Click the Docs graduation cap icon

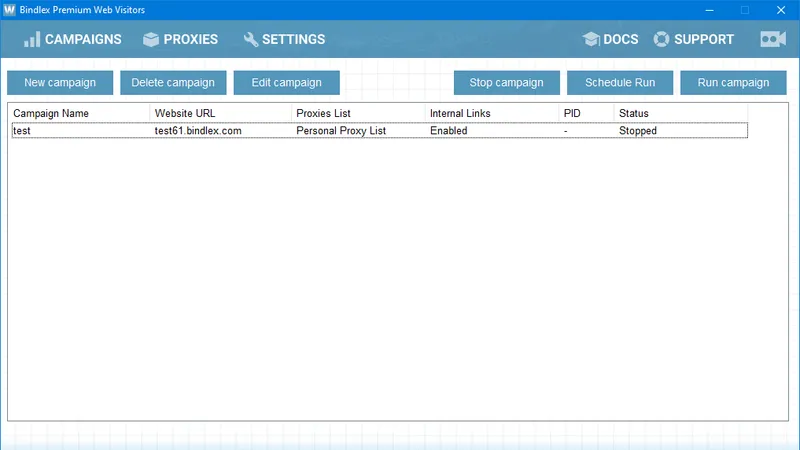[591, 39]
